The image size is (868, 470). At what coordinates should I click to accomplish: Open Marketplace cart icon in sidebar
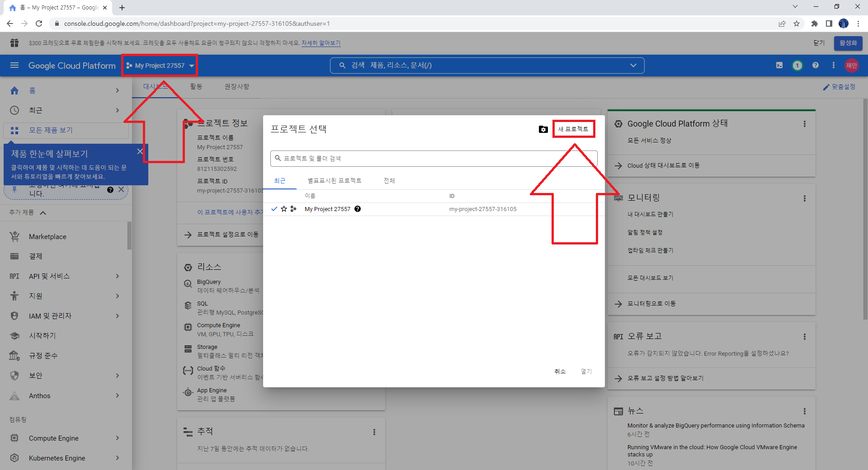tap(14, 236)
